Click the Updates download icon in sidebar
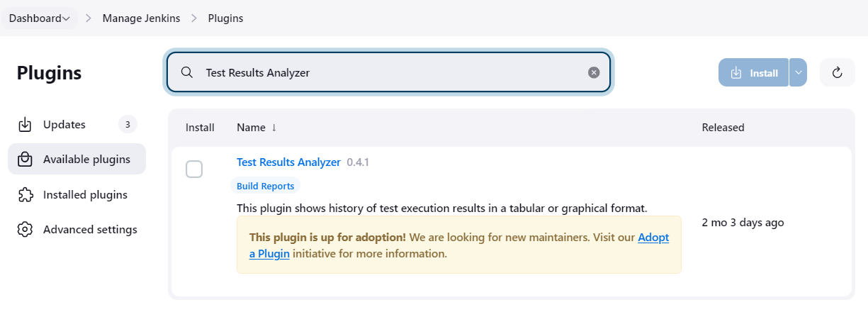 click(25, 125)
